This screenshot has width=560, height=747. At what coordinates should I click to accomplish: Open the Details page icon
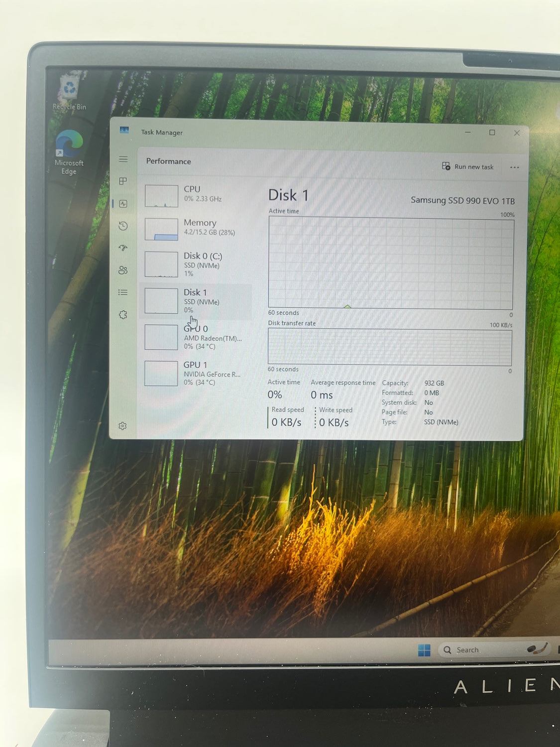point(123,292)
